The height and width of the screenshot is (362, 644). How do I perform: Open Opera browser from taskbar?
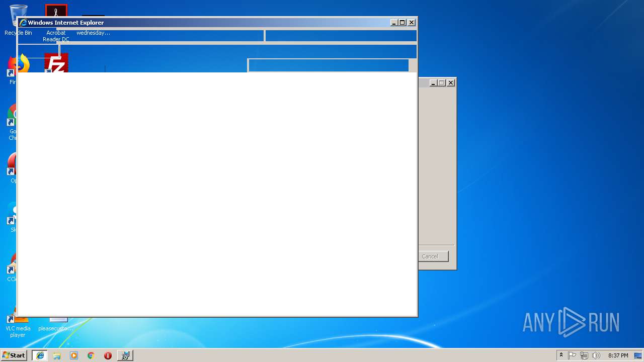[108, 355]
